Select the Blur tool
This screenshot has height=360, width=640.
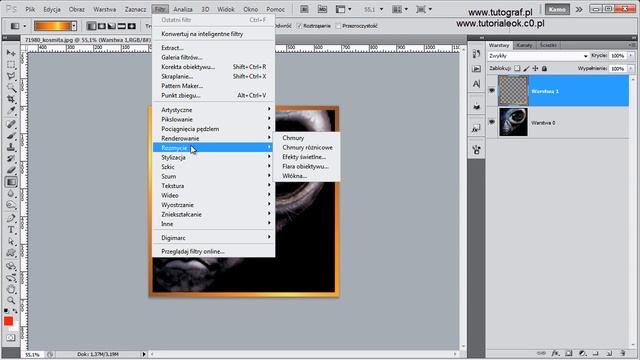11,194
